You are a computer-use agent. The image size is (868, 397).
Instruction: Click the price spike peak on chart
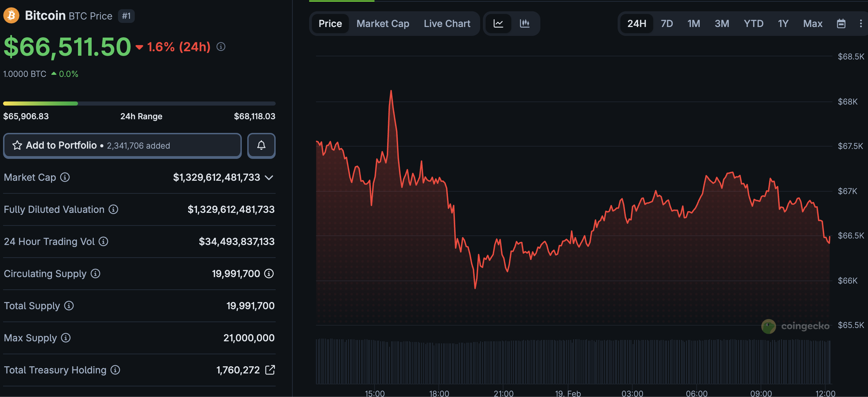coord(391,92)
